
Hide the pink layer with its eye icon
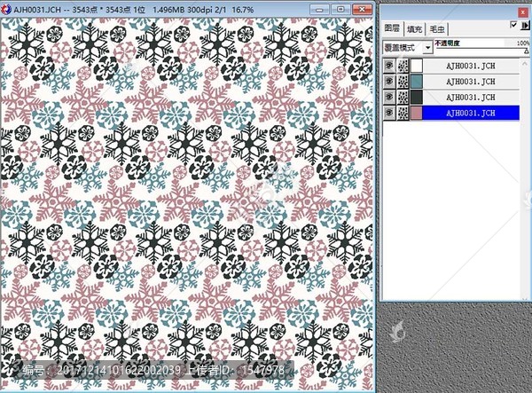tap(389, 113)
